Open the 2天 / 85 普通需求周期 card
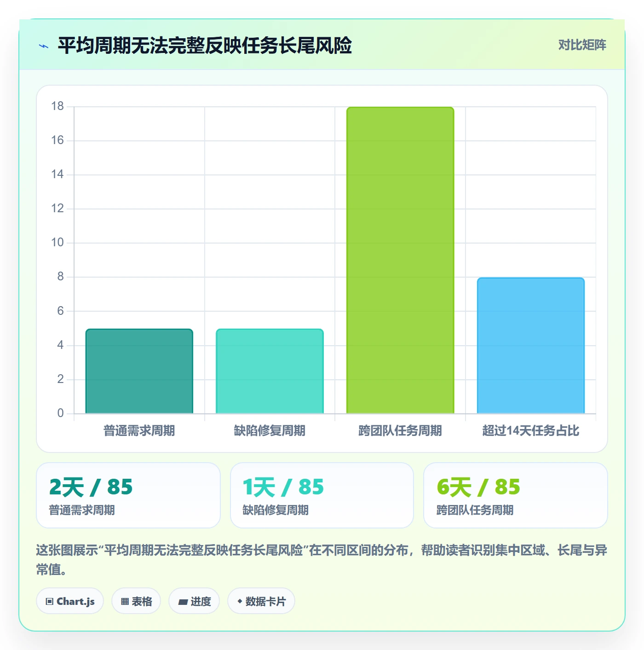The image size is (644, 650). [128, 495]
